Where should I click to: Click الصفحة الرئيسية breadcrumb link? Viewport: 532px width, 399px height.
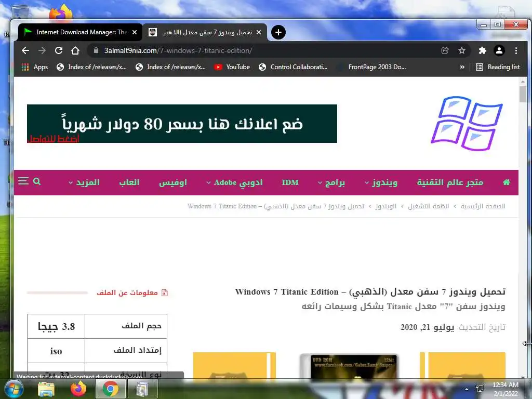(x=483, y=206)
